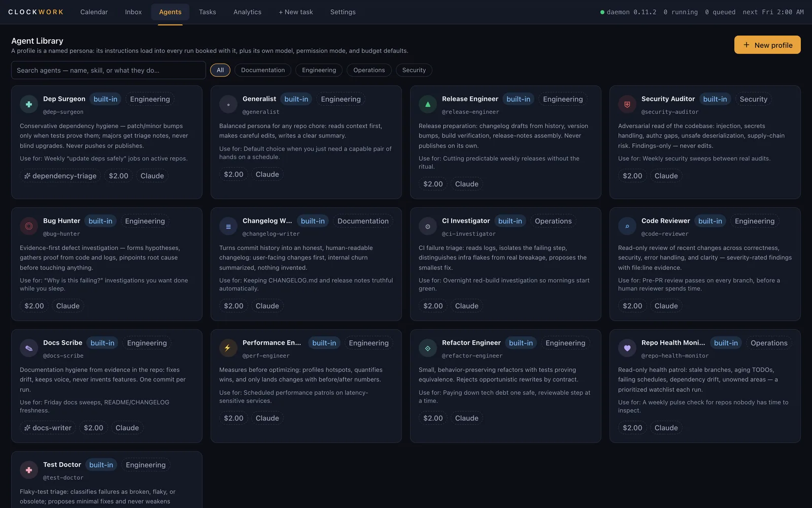Click the Test Doctor cross avatar icon
812x508 pixels.
29,470
